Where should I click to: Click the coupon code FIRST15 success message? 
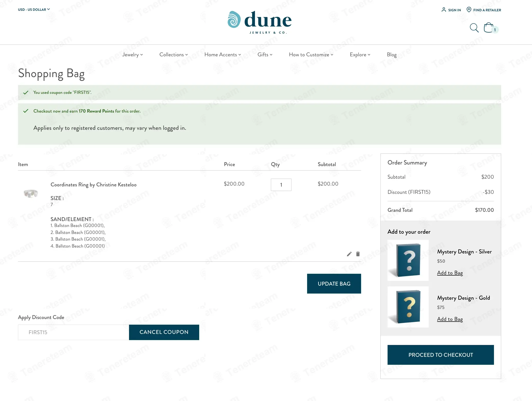pyautogui.click(x=62, y=92)
